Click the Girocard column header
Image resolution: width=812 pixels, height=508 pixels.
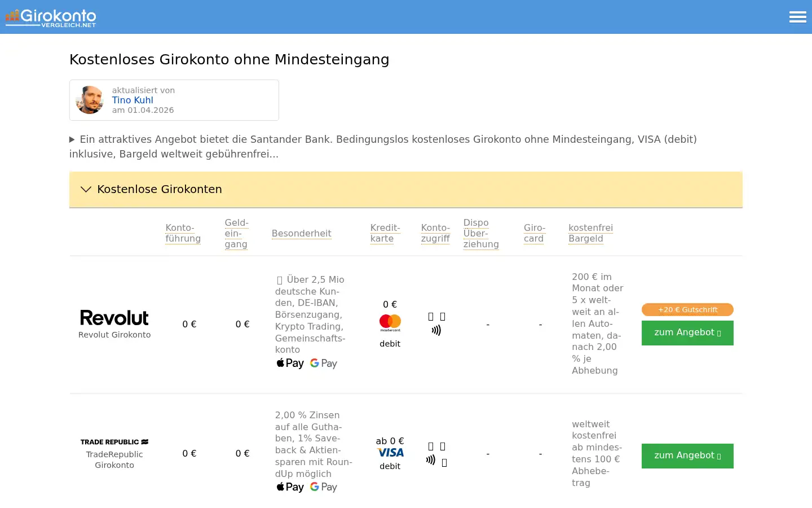tap(535, 233)
